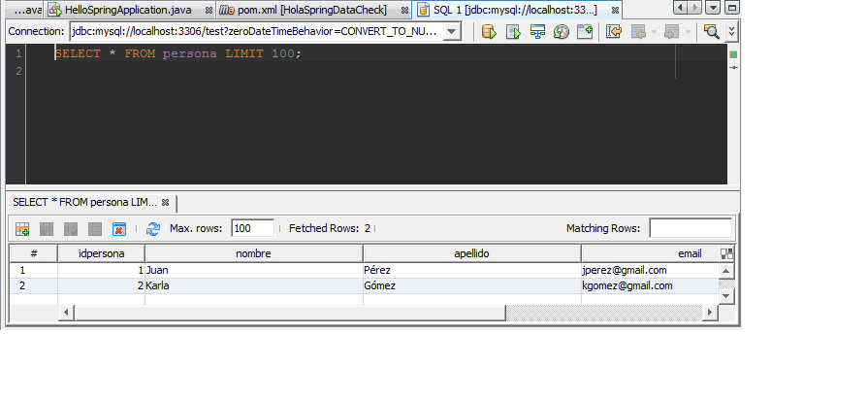868x400 pixels.
Task: Sort by the apellido column header
Action: (x=471, y=253)
